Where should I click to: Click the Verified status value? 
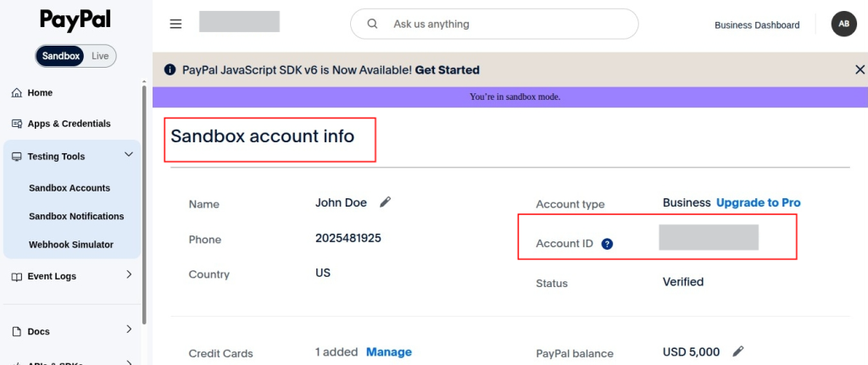(683, 282)
